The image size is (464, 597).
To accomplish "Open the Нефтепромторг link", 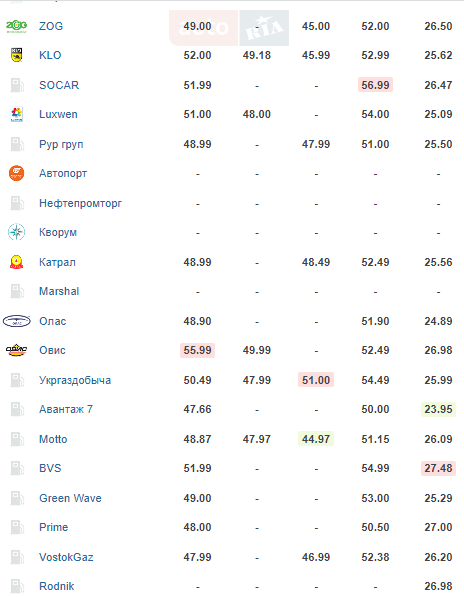I will pos(80,203).
